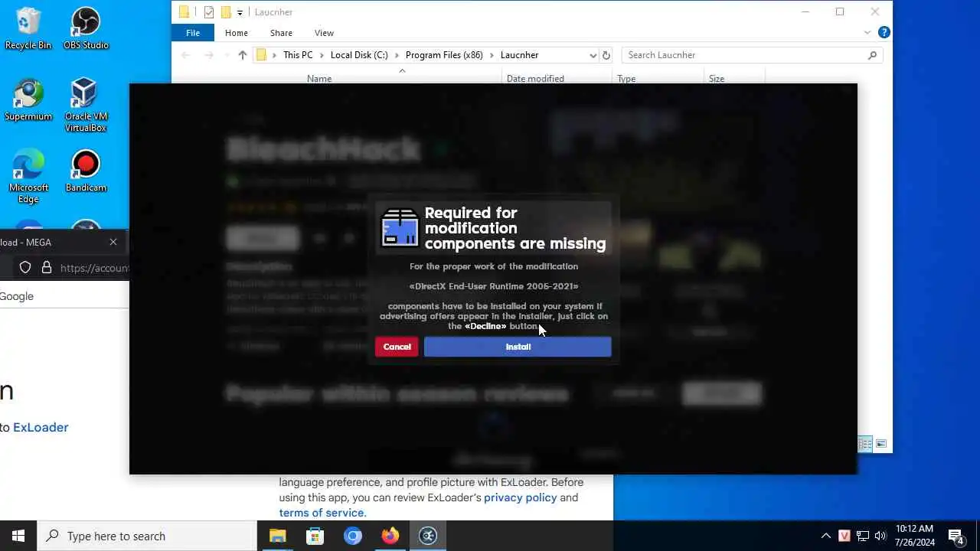Screen dimensions: 980x551
Task: Open Explorer help question mark icon
Action: pos(884,33)
